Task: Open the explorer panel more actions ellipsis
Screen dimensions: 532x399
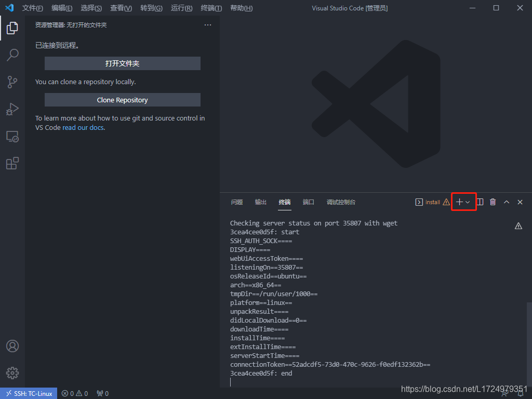Action: click(x=208, y=25)
